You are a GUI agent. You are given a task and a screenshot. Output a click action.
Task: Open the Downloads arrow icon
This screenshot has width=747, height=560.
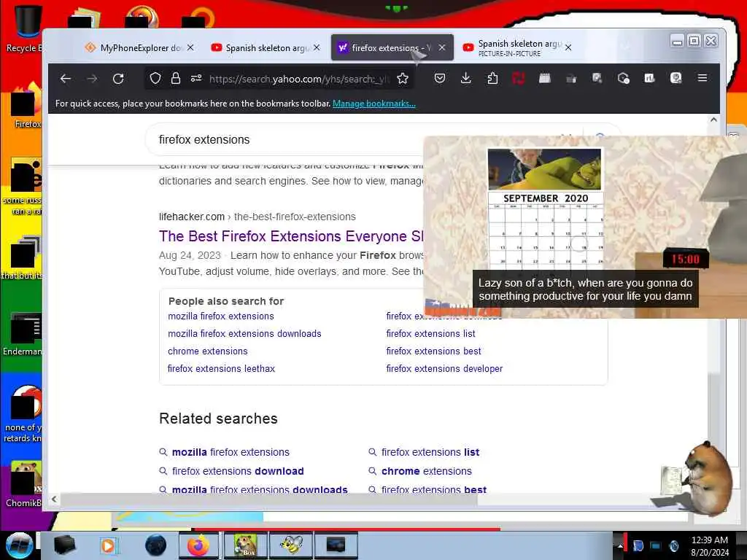coord(466,78)
